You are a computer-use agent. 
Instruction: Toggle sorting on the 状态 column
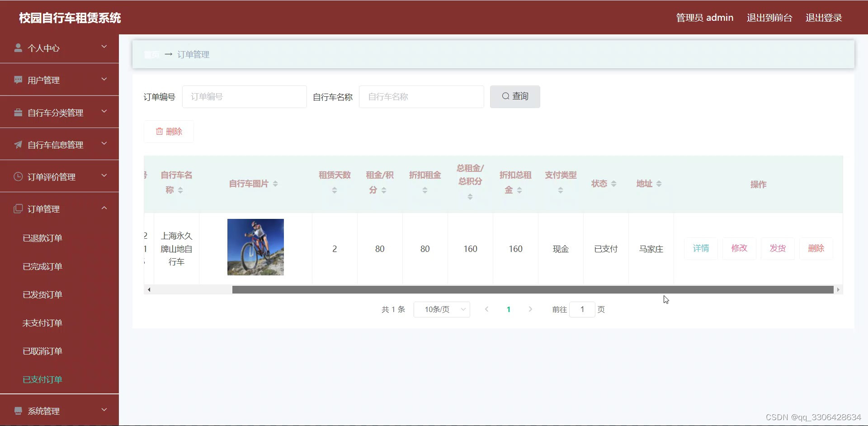[614, 184]
